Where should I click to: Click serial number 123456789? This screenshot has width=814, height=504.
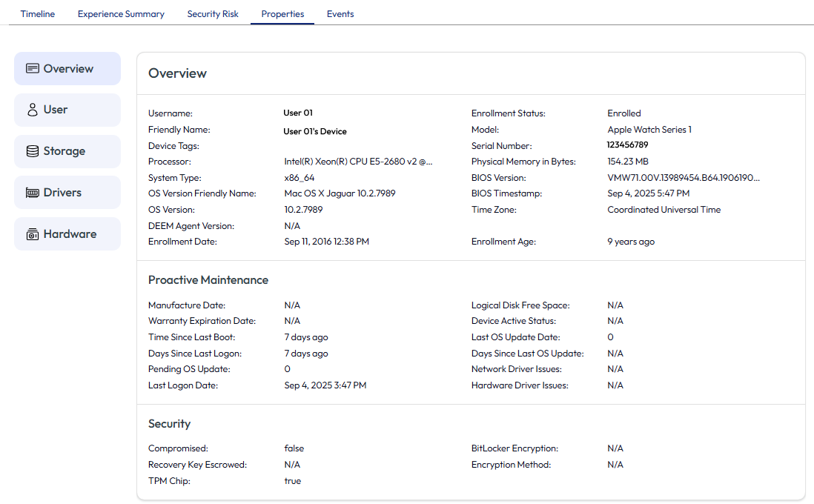tap(628, 145)
